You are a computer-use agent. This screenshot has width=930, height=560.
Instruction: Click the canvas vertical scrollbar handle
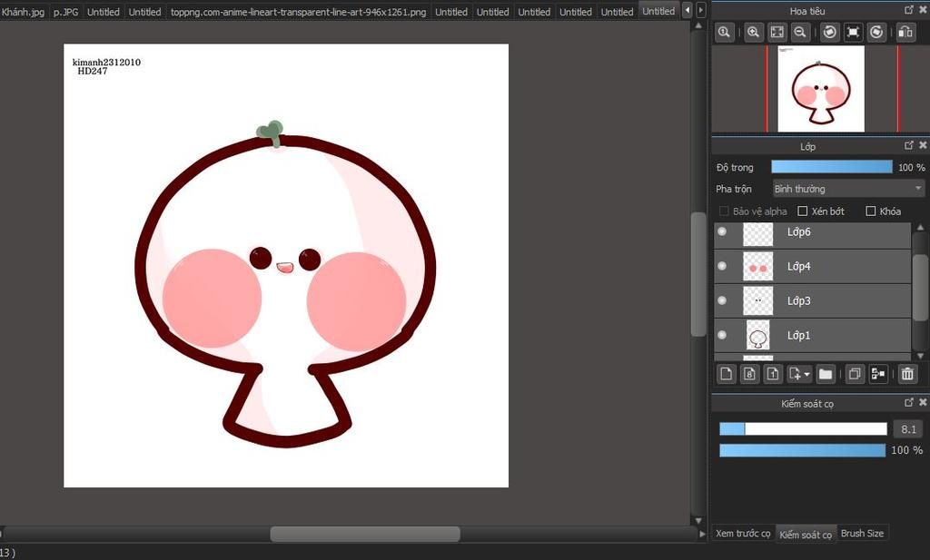[698, 274]
